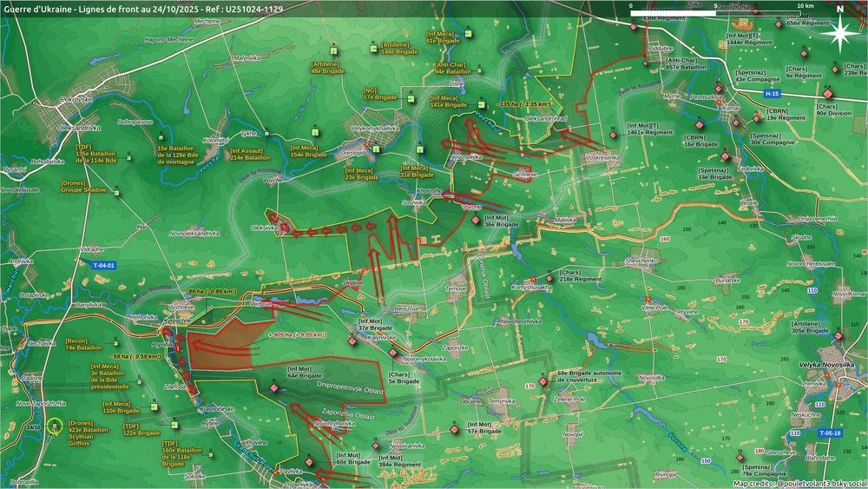Select the 122e Brigade TDF marker
Image resolution: width=868 pixels, height=489 pixels.
click(x=174, y=425)
